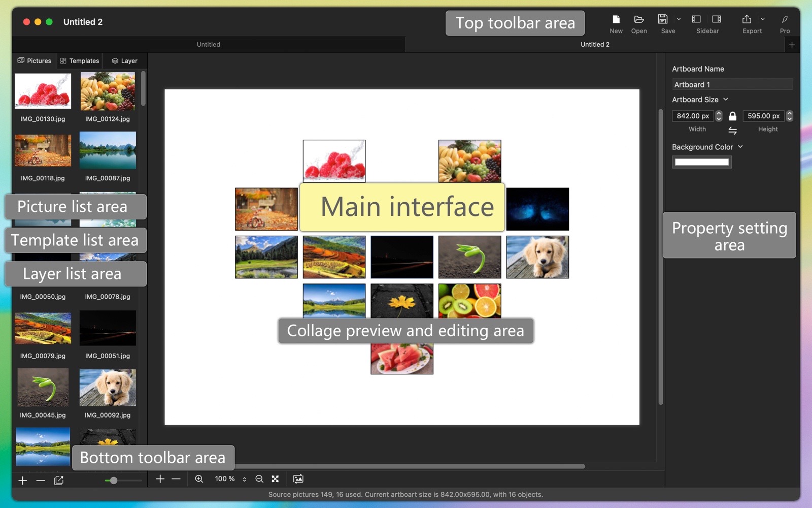Viewport: 812px width, 508px height.
Task: Toggle the left sidebar visibility
Action: pos(696,19)
